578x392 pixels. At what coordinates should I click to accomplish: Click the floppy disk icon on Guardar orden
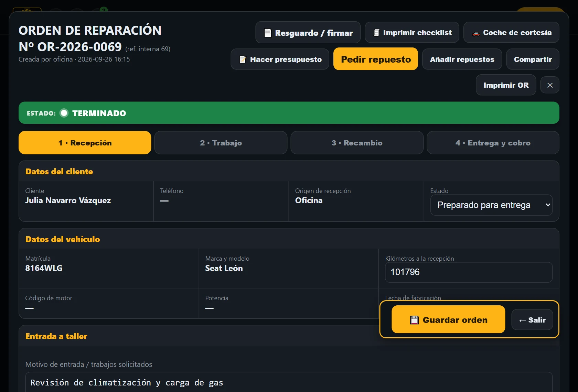414,320
